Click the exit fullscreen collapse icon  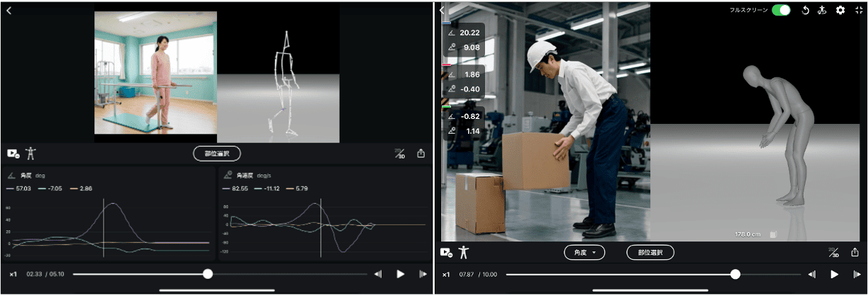pos(859,11)
